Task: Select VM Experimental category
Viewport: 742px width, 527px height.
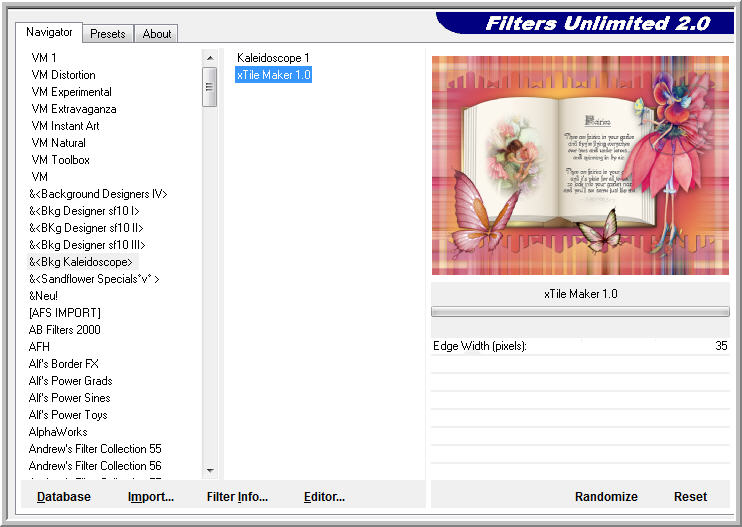Action: point(71,92)
